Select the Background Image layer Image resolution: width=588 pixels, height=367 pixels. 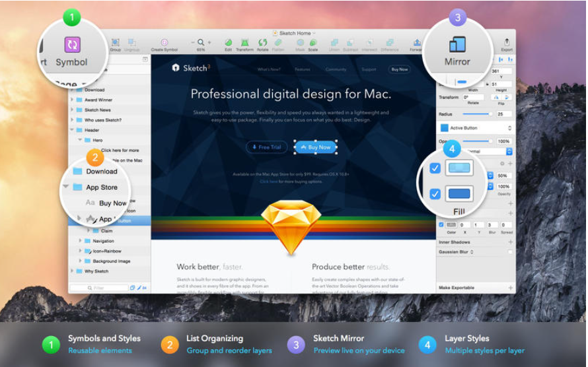(112, 261)
